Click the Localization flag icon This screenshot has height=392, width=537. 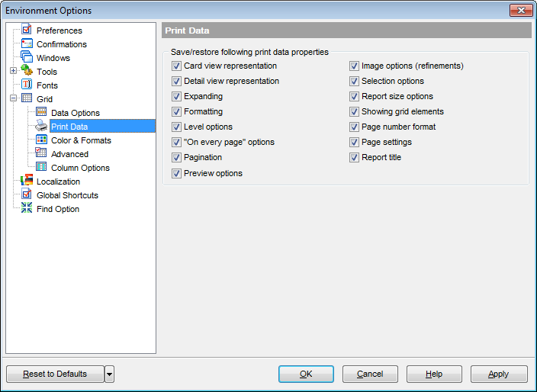27,182
